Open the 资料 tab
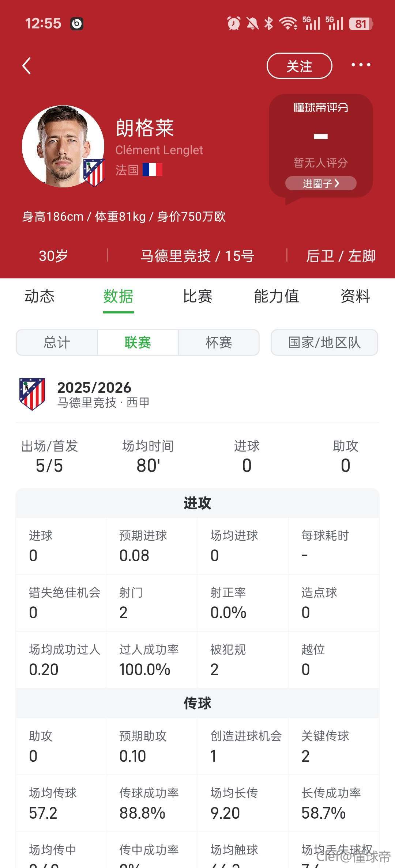Image resolution: width=395 pixels, height=868 pixels. (355, 296)
